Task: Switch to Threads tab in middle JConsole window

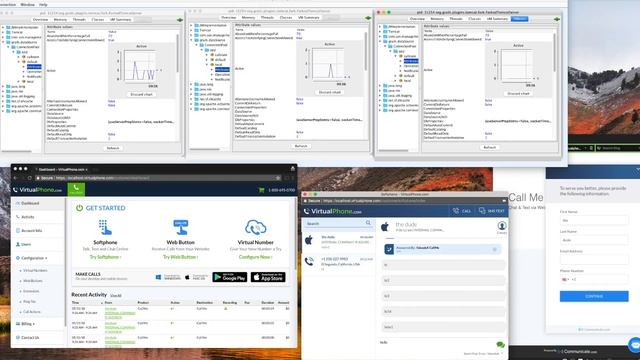Action: pyautogui.click(x=267, y=18)
